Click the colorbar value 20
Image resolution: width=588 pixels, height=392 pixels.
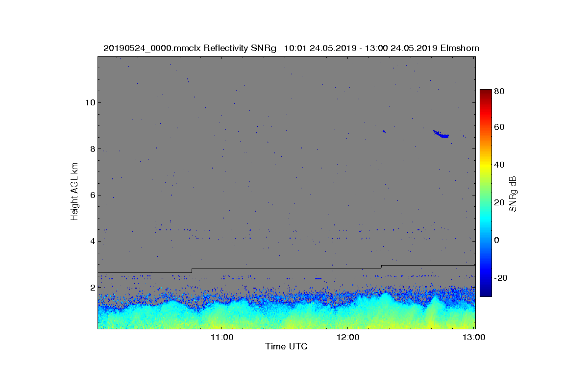point(500,202)
